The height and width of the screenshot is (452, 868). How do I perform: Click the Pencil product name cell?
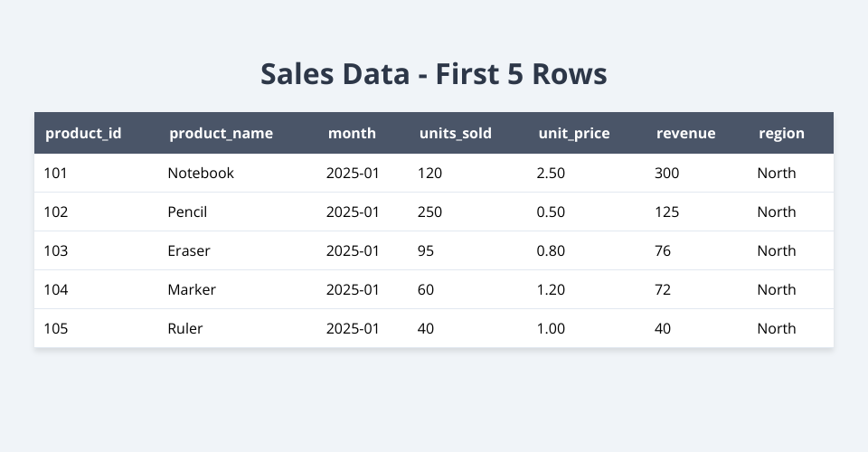[187, 212]
